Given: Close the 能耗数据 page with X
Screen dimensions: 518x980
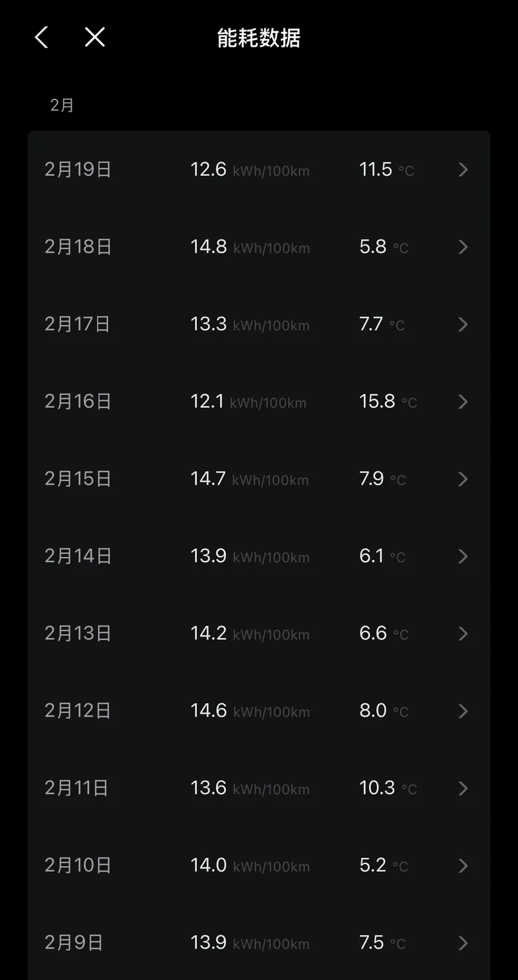Looking at the screenshot, I should click(95, 38).
